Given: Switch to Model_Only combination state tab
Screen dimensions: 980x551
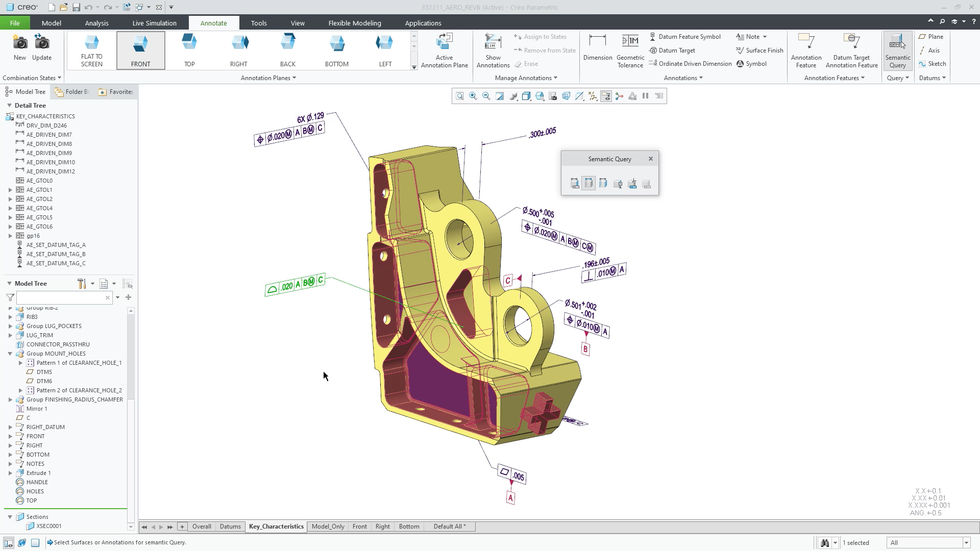Looking at the screenshot, I should 328,527.
